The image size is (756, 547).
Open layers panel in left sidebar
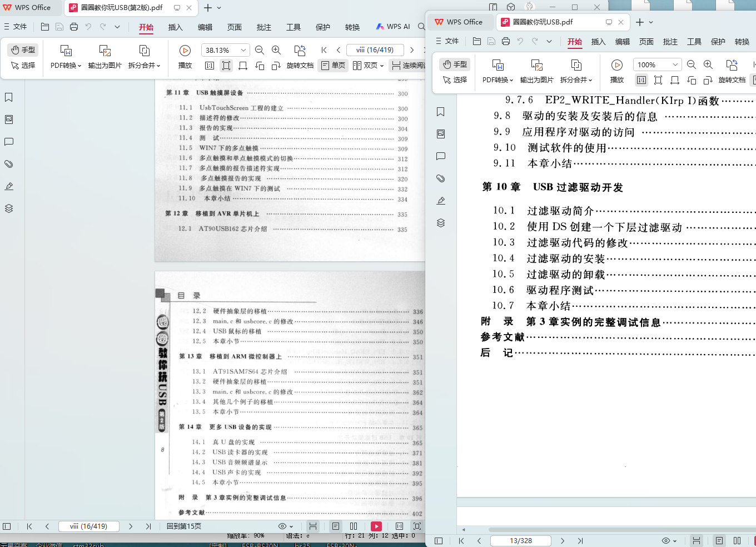(9, 208)
